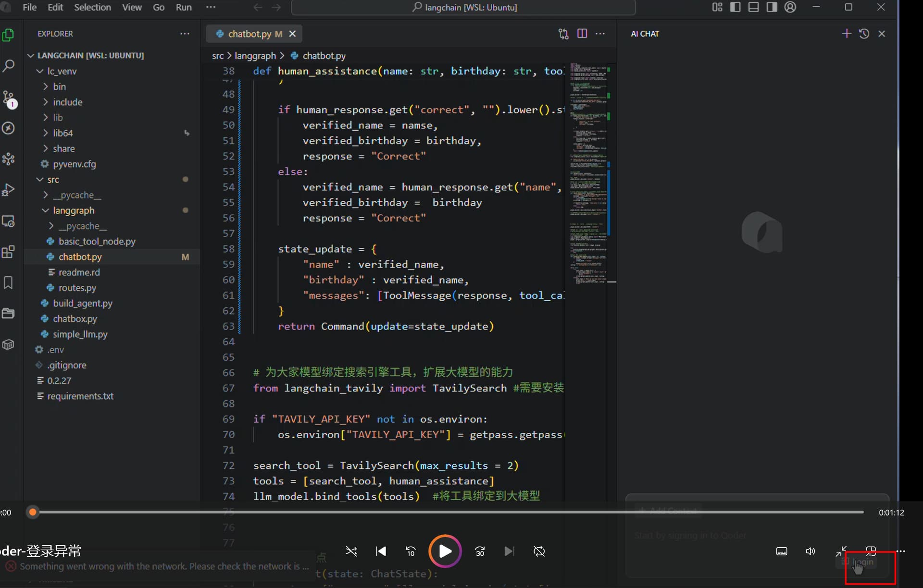Viewport: 923px width, 588px height.
Task: Open Run and Debug view
Action: point(9,190)
